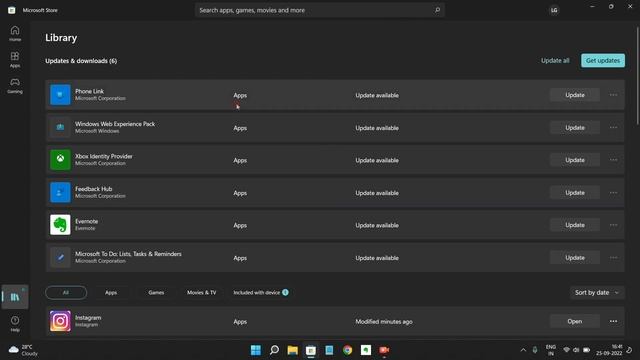Select the Games filter
Screen dimensions: 640x360
(156, 293)
